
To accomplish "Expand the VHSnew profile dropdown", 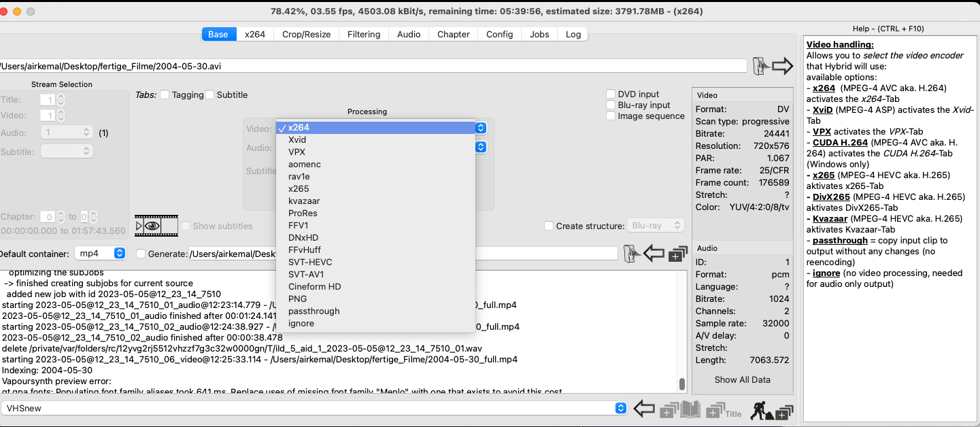I will pyautogui.click(x=620, y=408).
